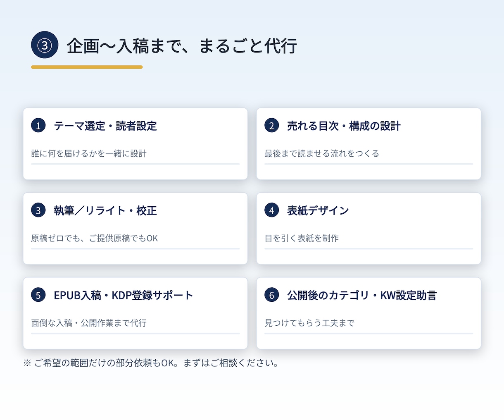Click description 見つけてもらう工夫まで
The image size is (504, 420).
tap(309, 323)
